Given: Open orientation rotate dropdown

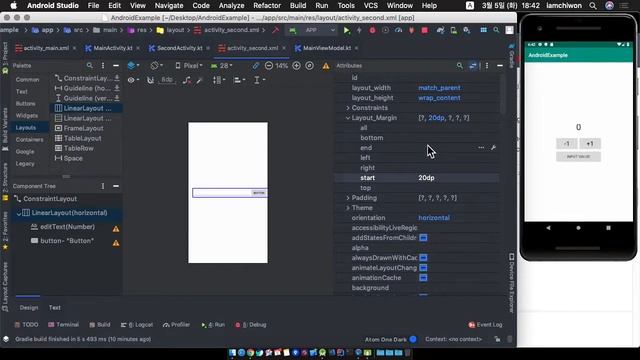Looking at the screenshot, I should pyautogui.click(x=157, y=66).
